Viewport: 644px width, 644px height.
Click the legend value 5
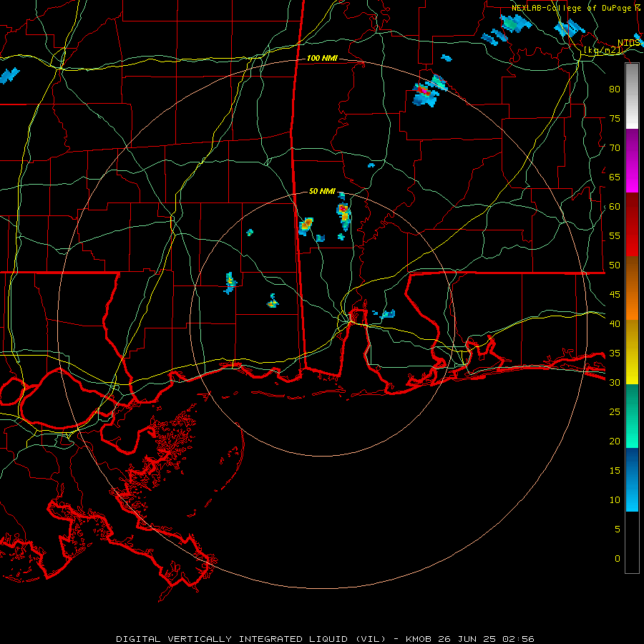click(x=618, y=530)
